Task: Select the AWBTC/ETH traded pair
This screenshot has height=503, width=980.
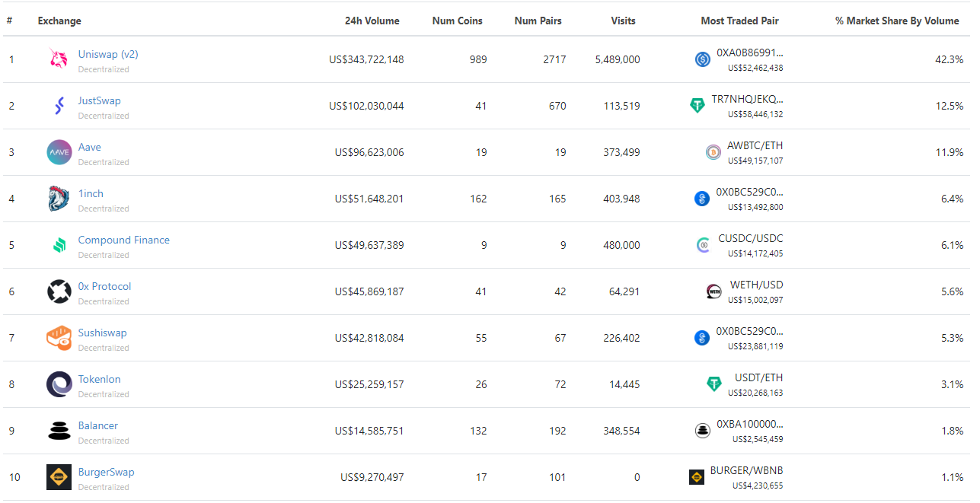Action: click(x=755, y=145)
